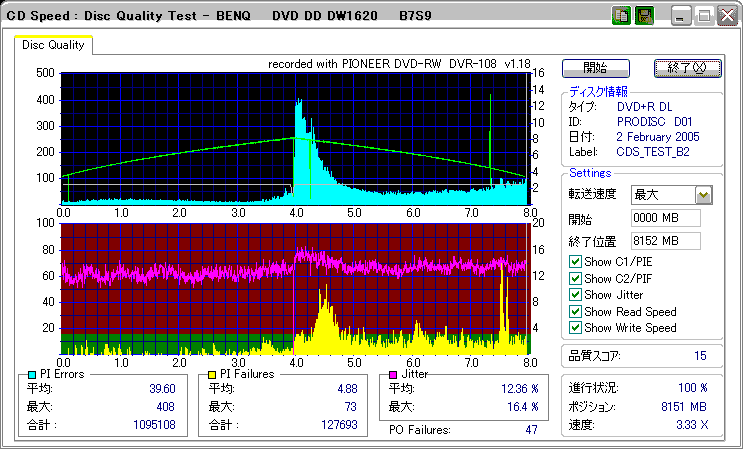Image resolution: width=743 pixels, height=449 pixels.
Task: Close the CD Speed window
Action: (725, 16)
